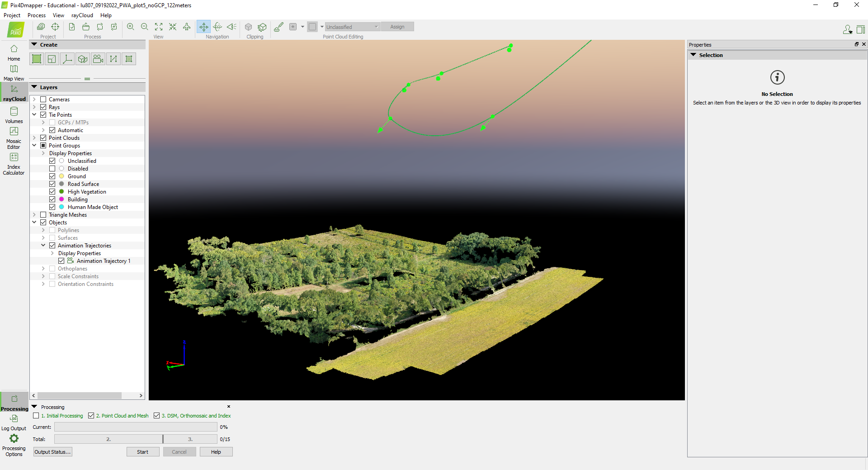
Task: Click the Building magenta color swatch
Action: click(x=61, y=199)
